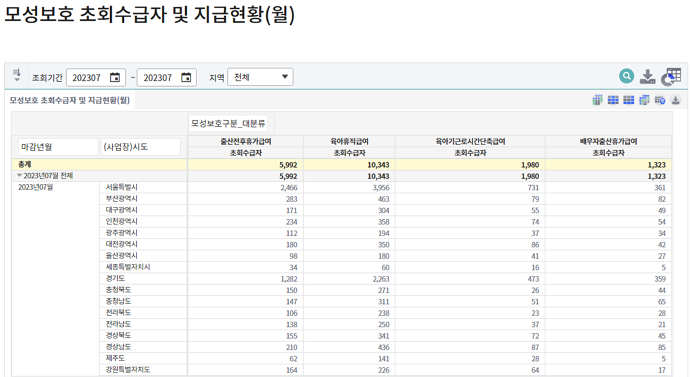This screenshot has height=377, width=690.
Task: Click the small round download icon
Action: tap(675, 100)
